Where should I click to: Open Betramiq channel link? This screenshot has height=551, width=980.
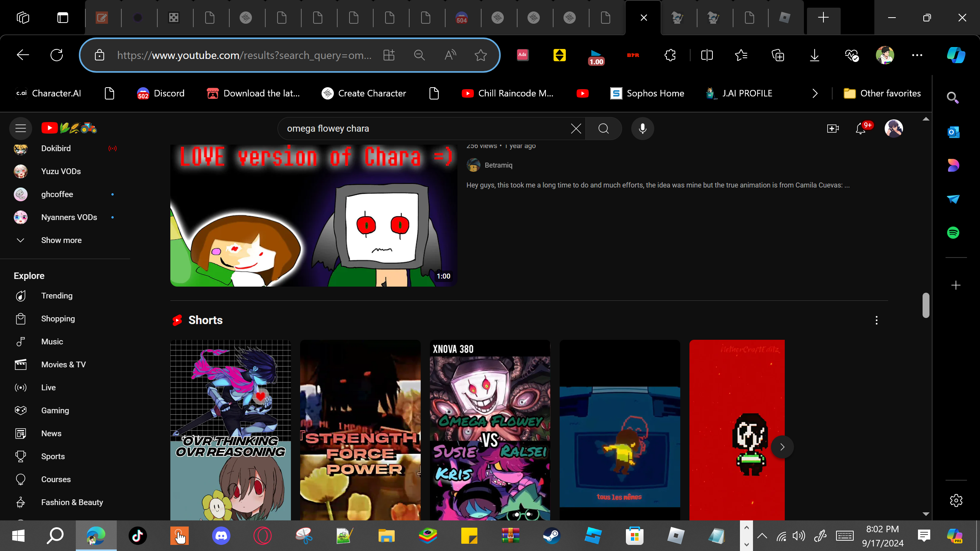click(x=498, y=165)
